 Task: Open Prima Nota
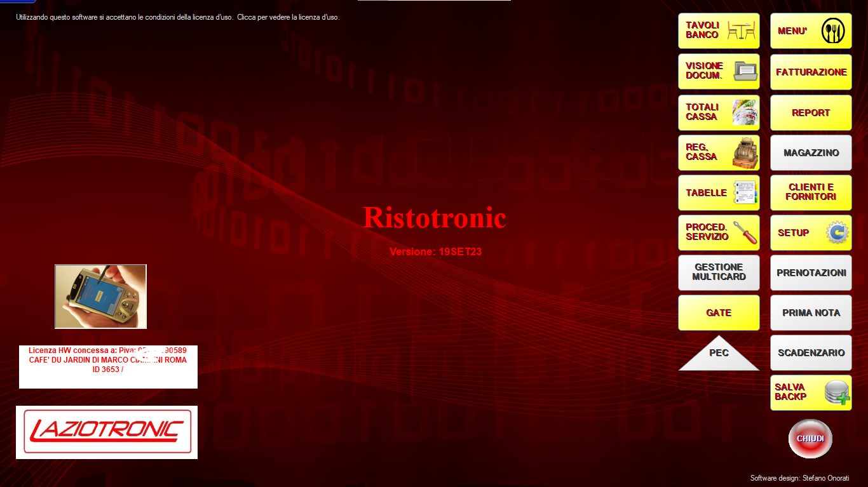[811, 312]
